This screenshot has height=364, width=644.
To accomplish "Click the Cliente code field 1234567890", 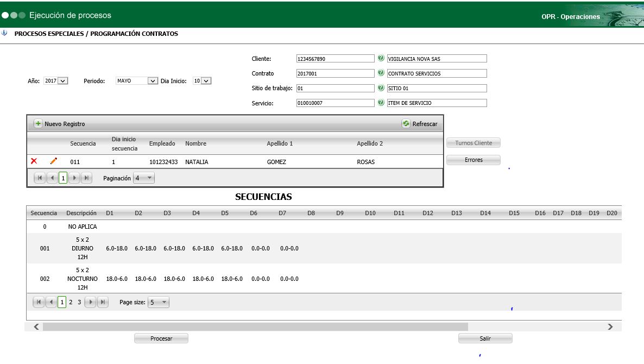I will (x=335, y=59).
